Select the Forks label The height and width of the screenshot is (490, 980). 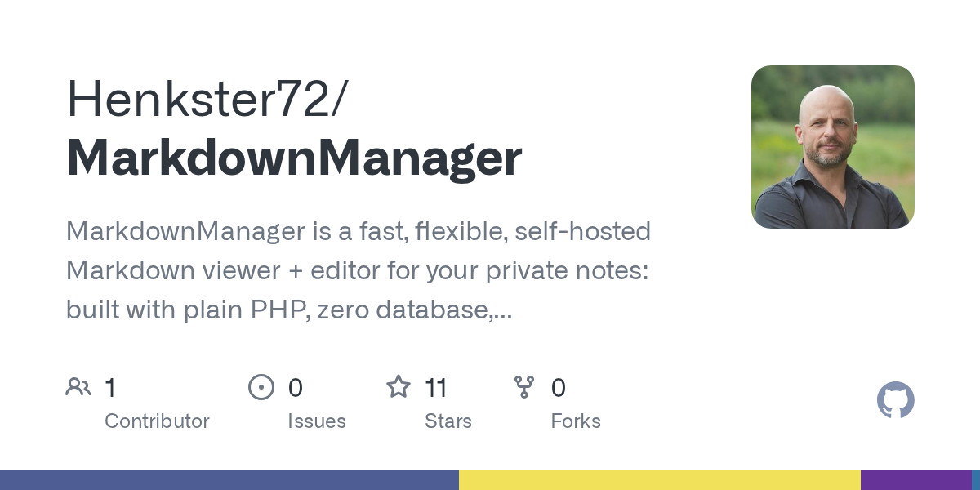(576, 421)
